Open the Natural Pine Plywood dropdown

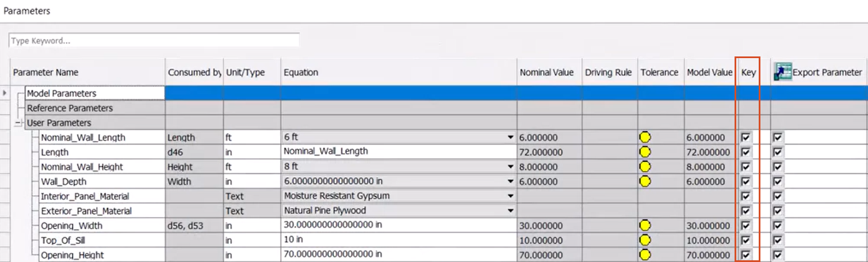[x=510, y=211]
